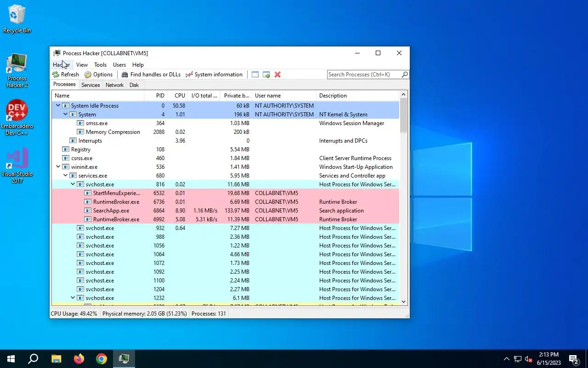The height and width of the screenshot is (368, 588).
Task: Select Embarcadero Dev-C++ desktop shortcut
Action: [x=17, y=118]
